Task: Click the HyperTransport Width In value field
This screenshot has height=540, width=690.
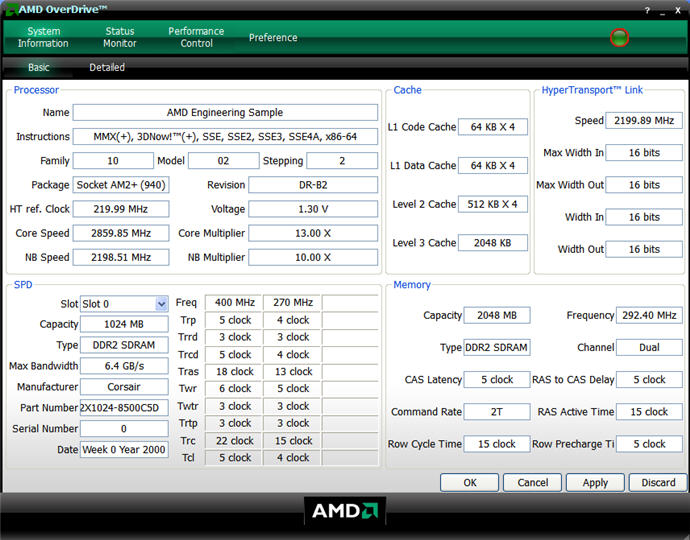Action: (644, 217)
